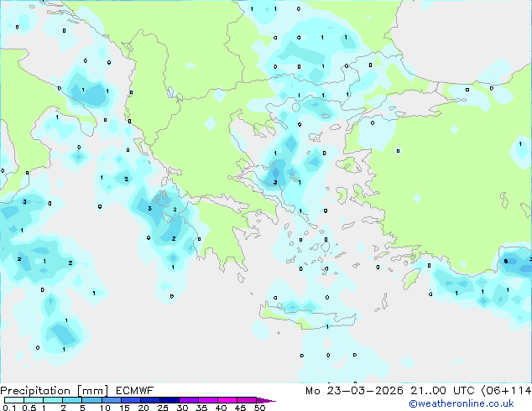Image resolution: width=532 pixels, height=411 pixels.
Task: Click the '0.1' legend scale label
Action: pyautogui.click(x=9, y=408)
